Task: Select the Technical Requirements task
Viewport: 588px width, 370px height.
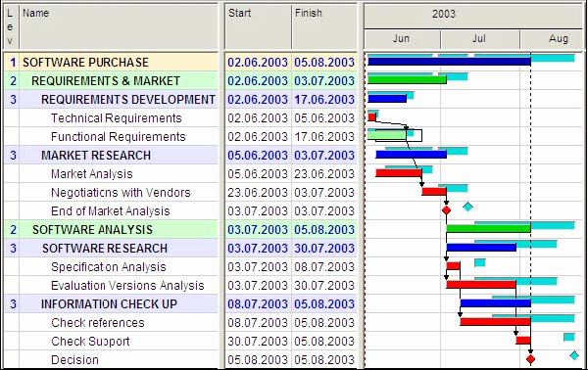Action: click(117, 118)
